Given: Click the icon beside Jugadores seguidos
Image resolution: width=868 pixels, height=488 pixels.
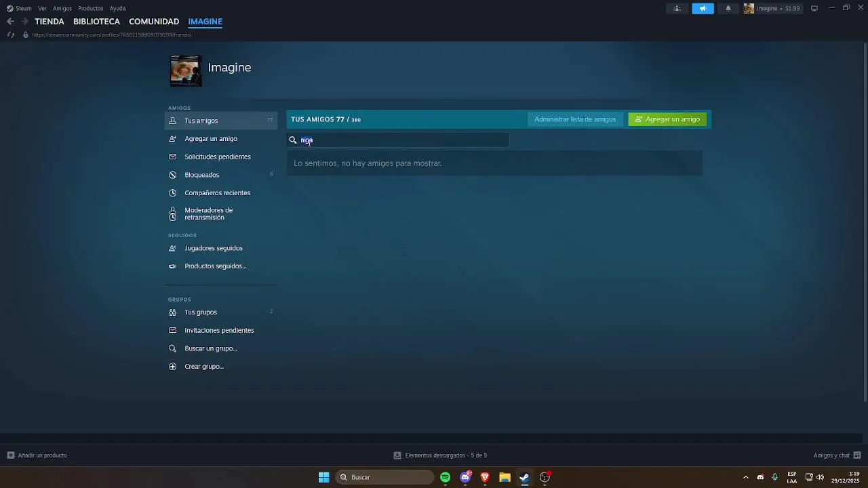Looking at the screenshot, I should 172,248.
